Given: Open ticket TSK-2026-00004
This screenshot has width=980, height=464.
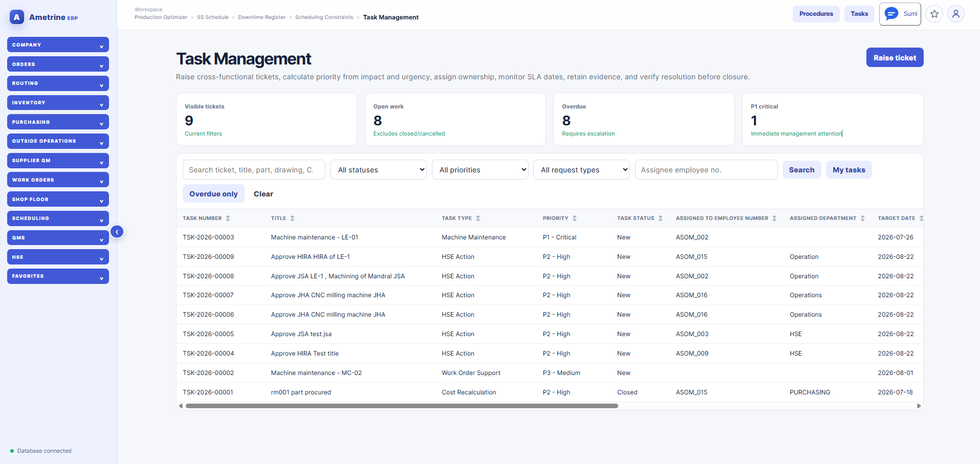Looking at the screenshot, I should (208, 353).
